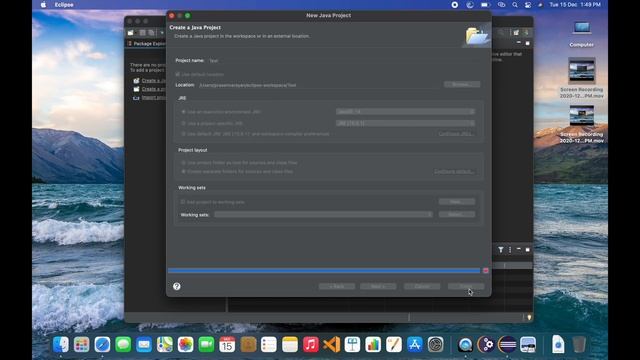Image resolution: width=640 pixels, height=360 pixels.
Task: Open Numbers from the Dock
Action: [373, 344]
